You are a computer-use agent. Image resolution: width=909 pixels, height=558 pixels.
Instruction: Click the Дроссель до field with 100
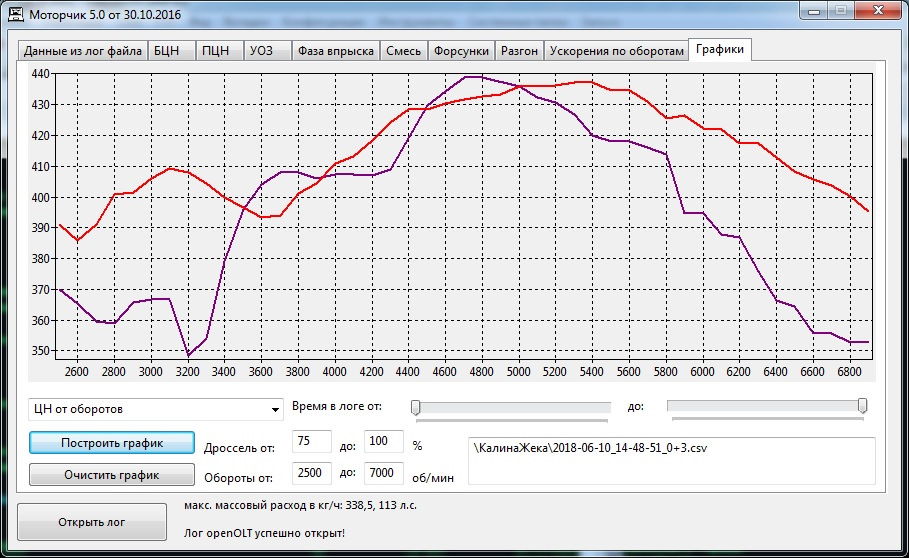(383, 442)
